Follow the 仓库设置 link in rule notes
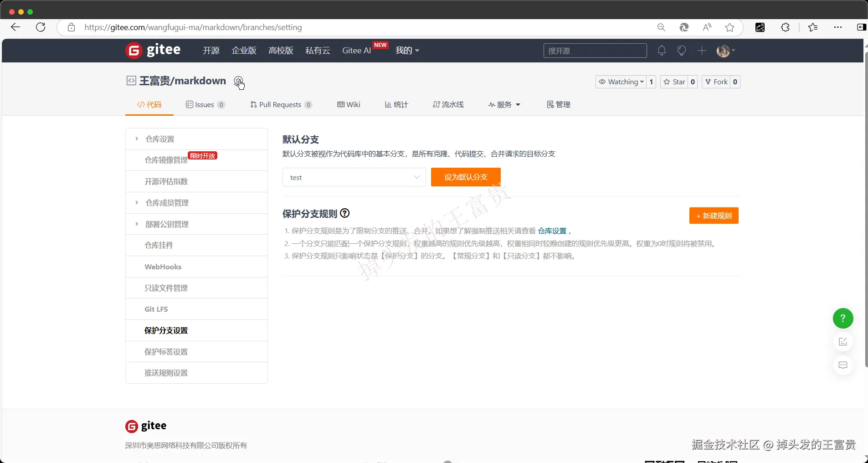The image size is (868, 463). (552, 231)
